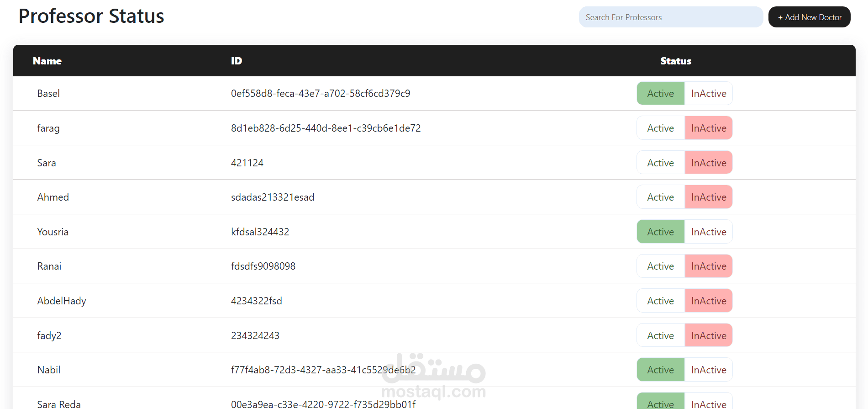Select the ID sdadas213321esad
Viewport: 868px width, 409px height.
[x=273, y=197]
